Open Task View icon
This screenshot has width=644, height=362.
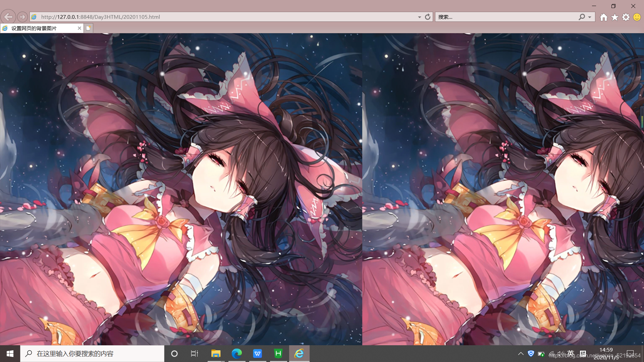pos(195,354)
